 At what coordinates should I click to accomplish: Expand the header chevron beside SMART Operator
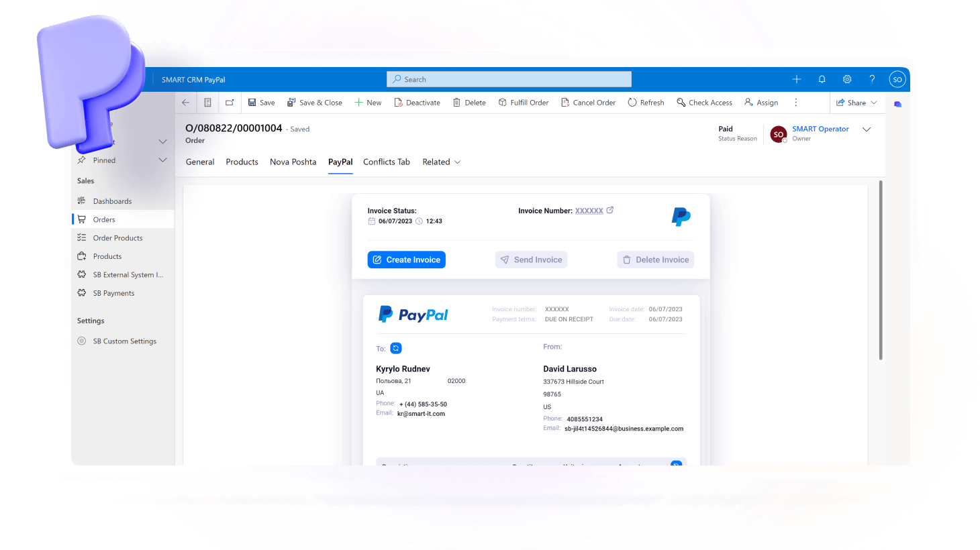[x=867, y=129]
